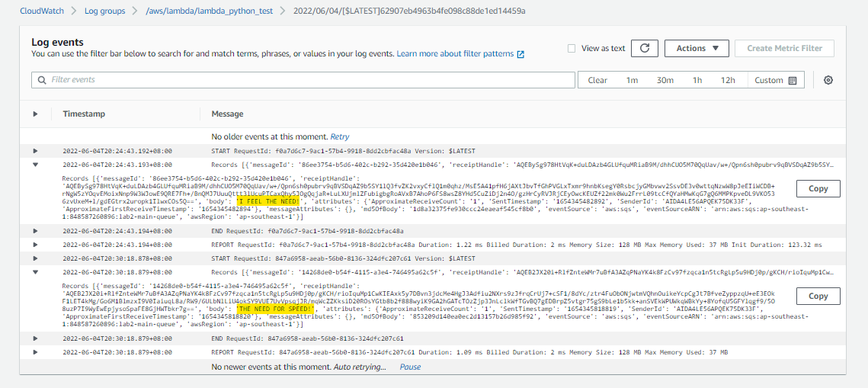Collapse the 20:30:18.879 Records row
This screenshot has width=868, height=388.
point(35,272)
